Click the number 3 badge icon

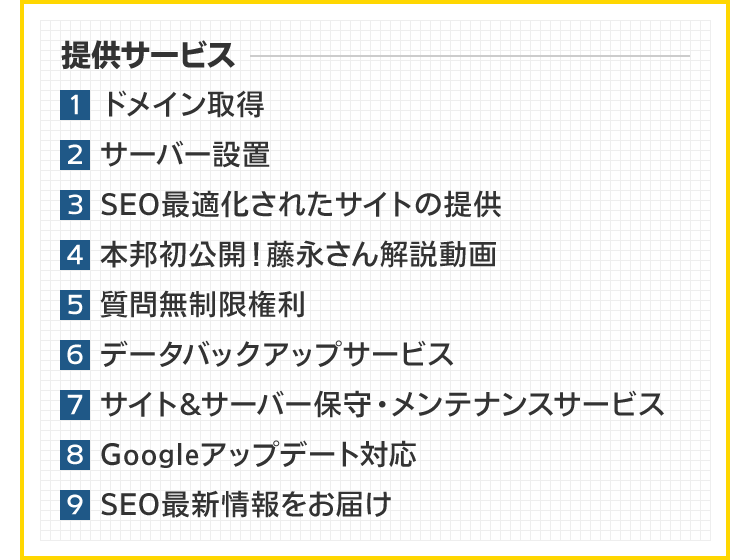point(75,205)
